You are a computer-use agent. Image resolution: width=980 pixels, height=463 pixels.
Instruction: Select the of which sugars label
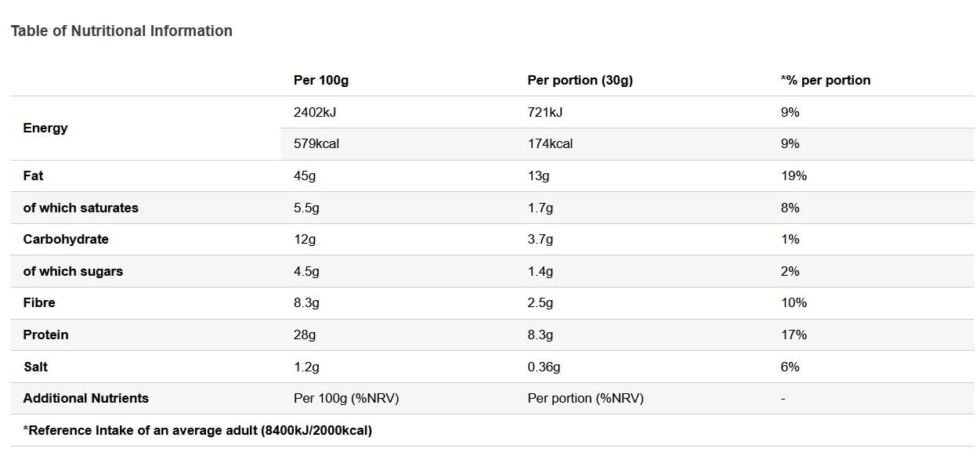tap(73, 271)
